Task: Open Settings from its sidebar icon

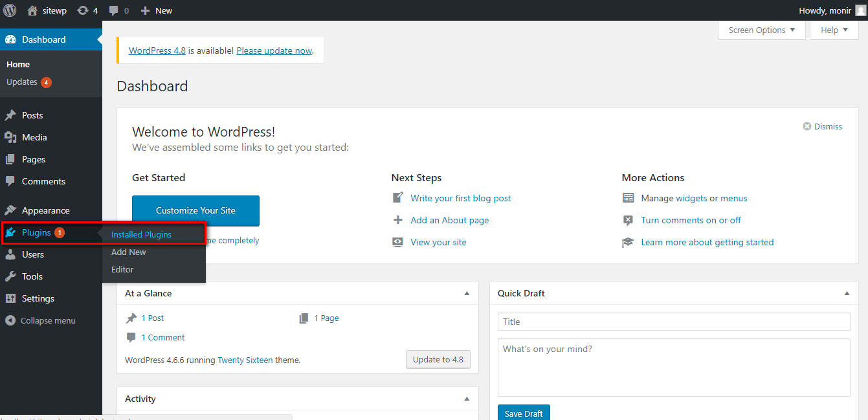Action: (x=10, y=298)
